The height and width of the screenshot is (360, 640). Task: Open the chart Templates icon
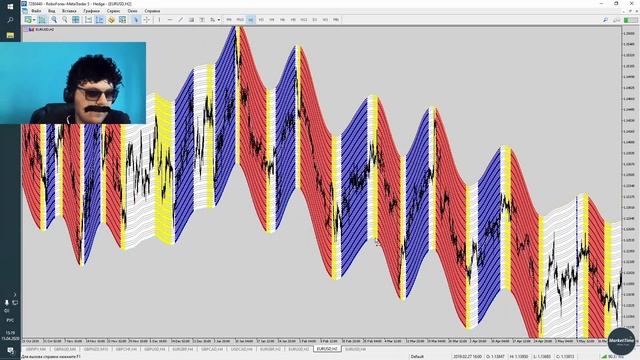click(122, 20)
